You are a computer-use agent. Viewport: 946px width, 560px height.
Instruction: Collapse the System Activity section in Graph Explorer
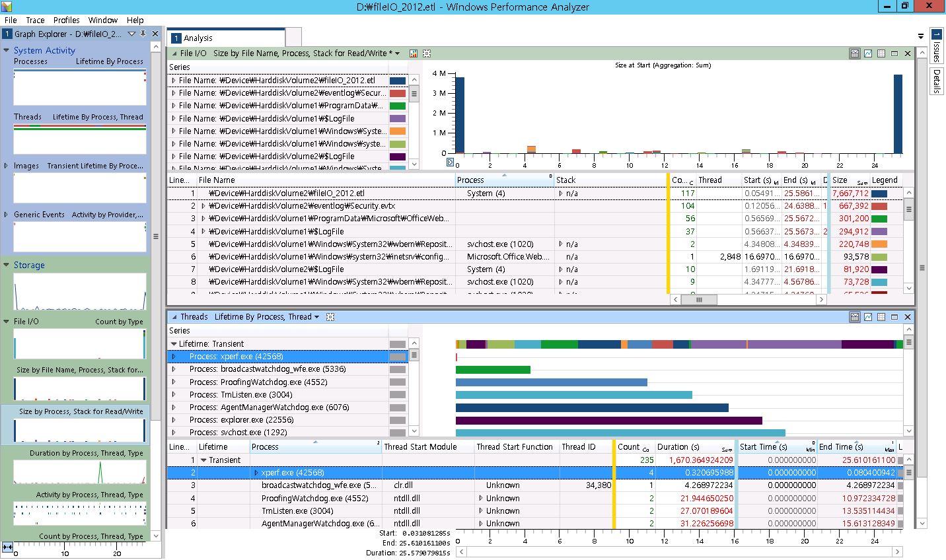7,50
